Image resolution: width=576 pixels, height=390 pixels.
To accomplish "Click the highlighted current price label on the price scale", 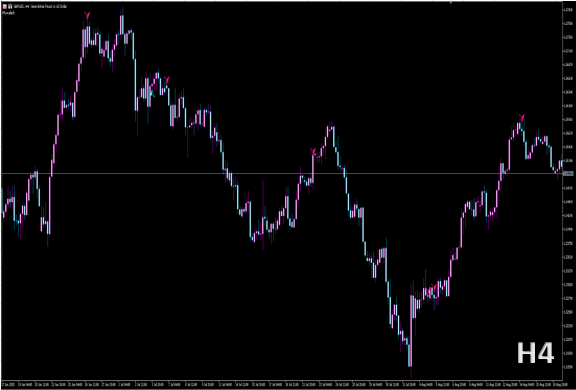I will tap(568, 174).
